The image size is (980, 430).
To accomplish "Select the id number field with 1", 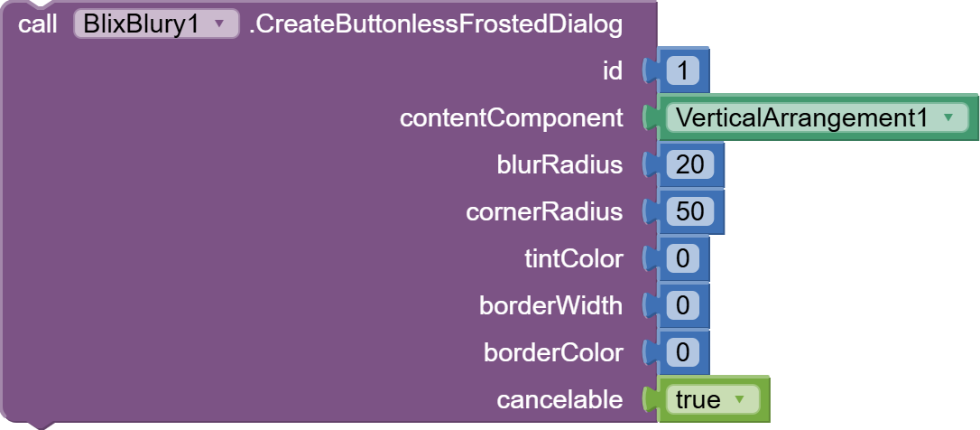I will pyautogui.click(x=682, y=70).
